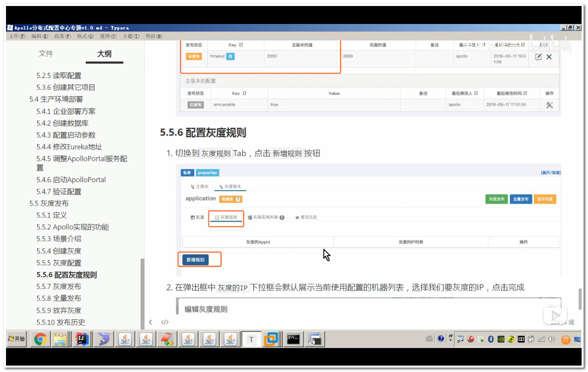Jump to outline item 5.2.5 读取配置
Image resolution: width=588 pixels, height=372 pixels.
tap(59, 76)
